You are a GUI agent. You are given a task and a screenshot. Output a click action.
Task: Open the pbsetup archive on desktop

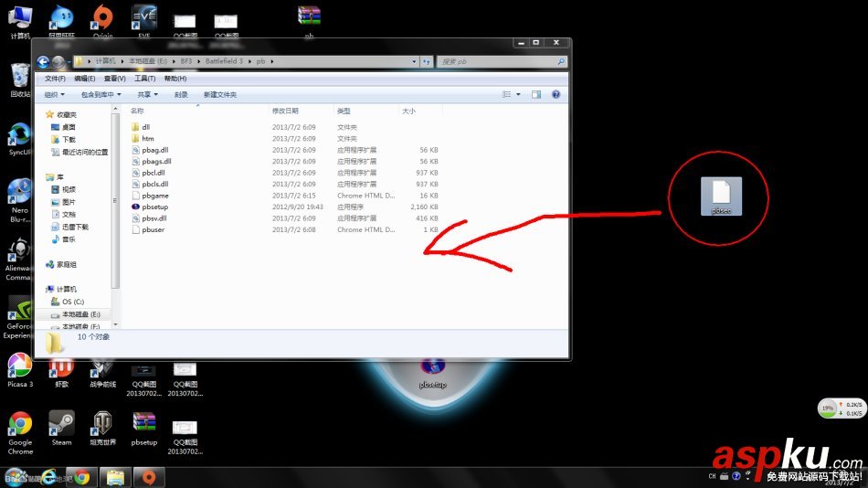(x=144, y=429)
